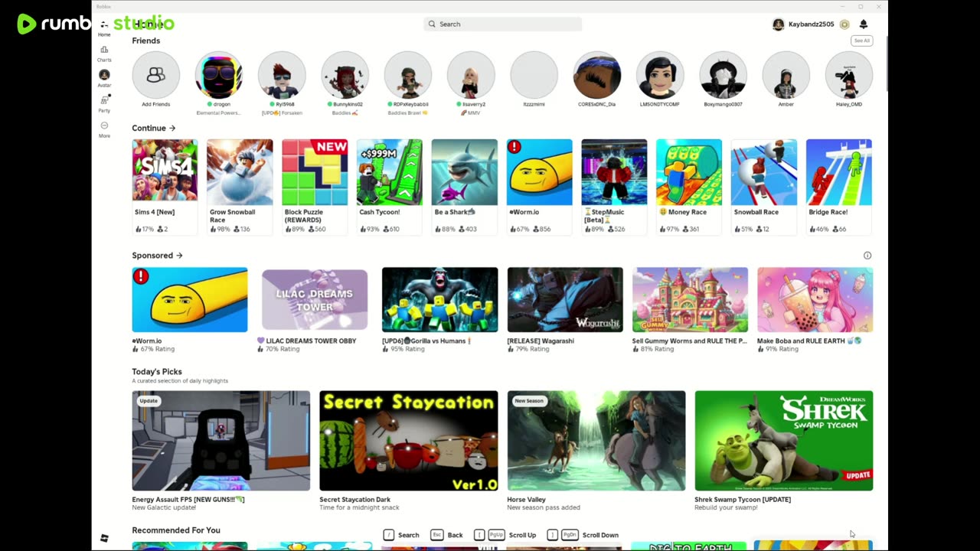Open the Home sidebar icon
Image resolution: width=980 pixels, height=551 pixels.
pyautogui.click(x=104, y=24)
